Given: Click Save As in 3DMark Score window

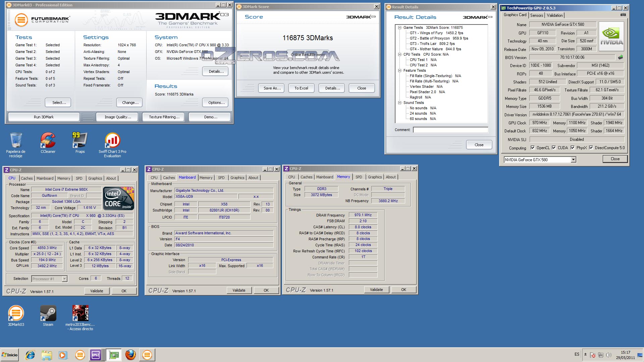Looking at the screenshot, I should click(x=272, y=88).
